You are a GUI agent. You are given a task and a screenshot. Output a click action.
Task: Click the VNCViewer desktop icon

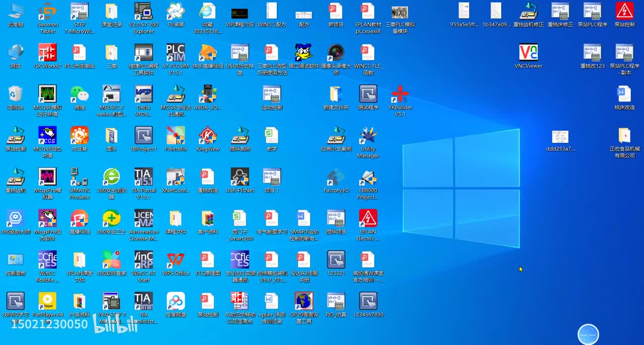528,53
